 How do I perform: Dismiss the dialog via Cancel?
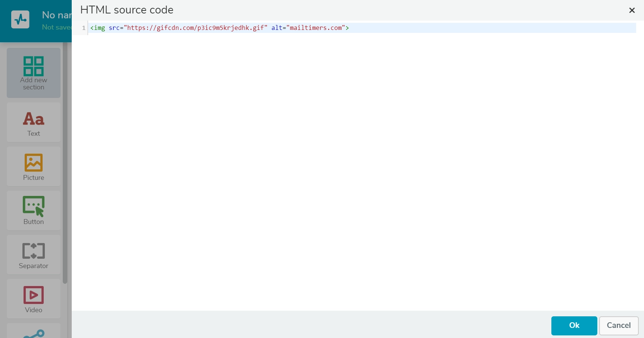coord(618,326)
